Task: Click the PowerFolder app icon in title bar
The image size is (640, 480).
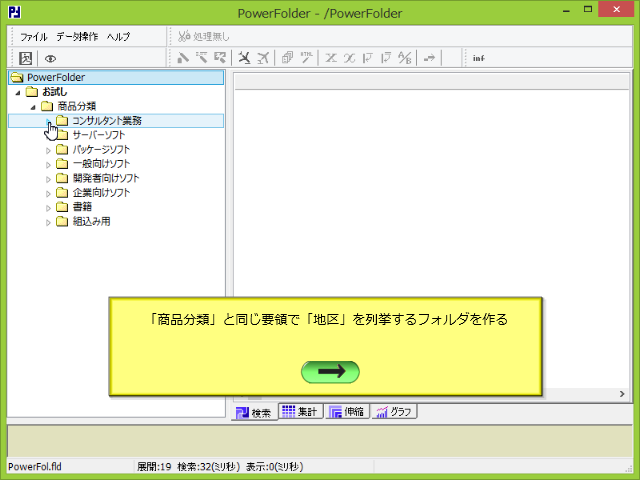Action: click(15, 12)
